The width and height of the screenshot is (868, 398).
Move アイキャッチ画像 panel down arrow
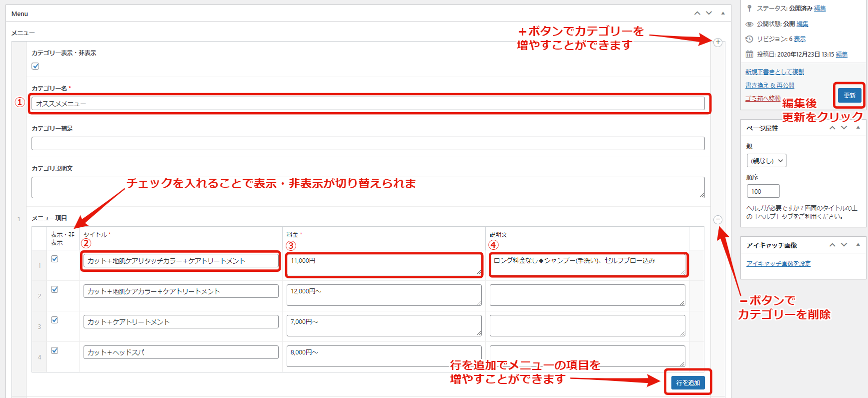click(x=844, y=245)
